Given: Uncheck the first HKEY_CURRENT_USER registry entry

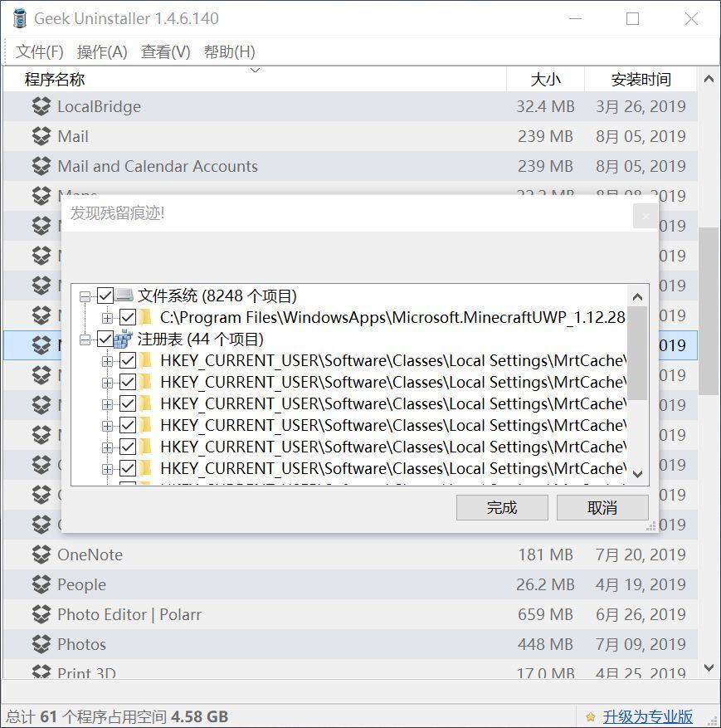Looking at the screenshot, I should point(128,360).
